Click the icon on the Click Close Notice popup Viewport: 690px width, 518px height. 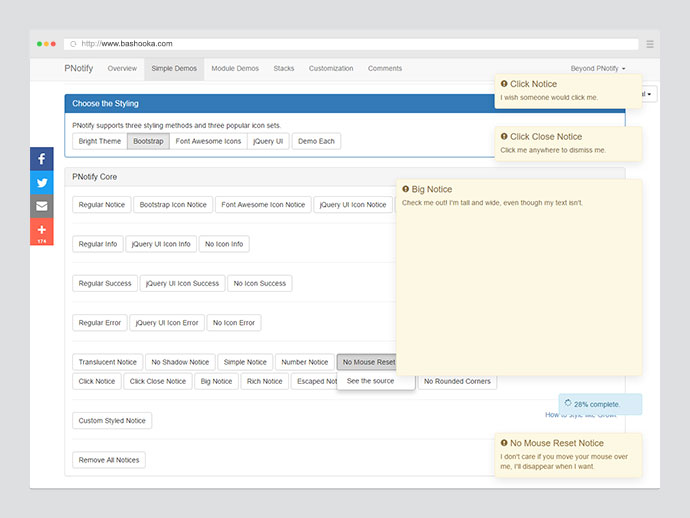tap(504, 136)
